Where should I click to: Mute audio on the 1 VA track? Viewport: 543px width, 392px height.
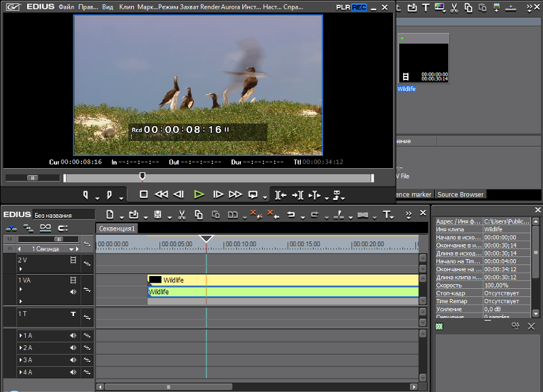(73, 292)
